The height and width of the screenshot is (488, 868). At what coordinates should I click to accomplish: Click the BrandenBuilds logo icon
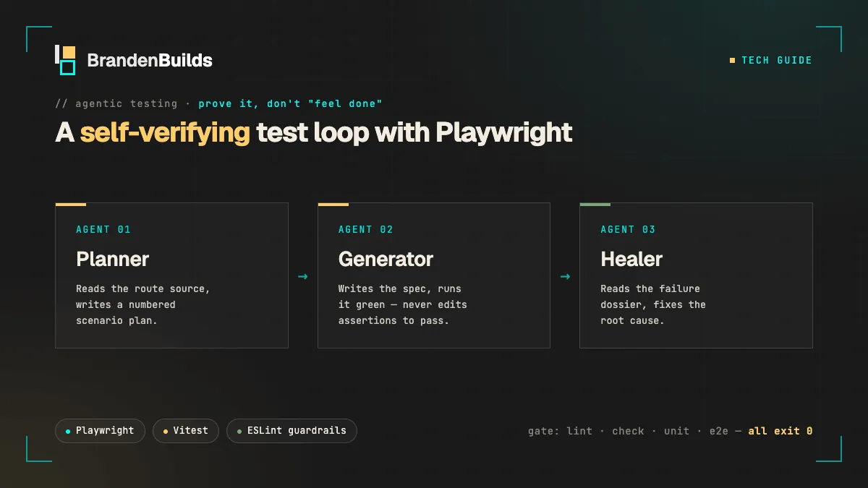pyautogui.click(x=65, y=60)
